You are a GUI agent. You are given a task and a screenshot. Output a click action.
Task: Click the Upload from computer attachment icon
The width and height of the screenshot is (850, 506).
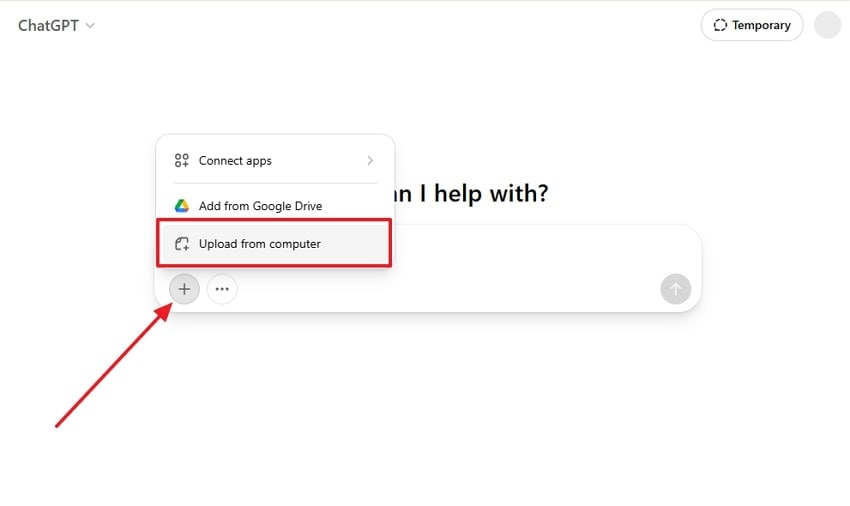[x=182, y=244]
